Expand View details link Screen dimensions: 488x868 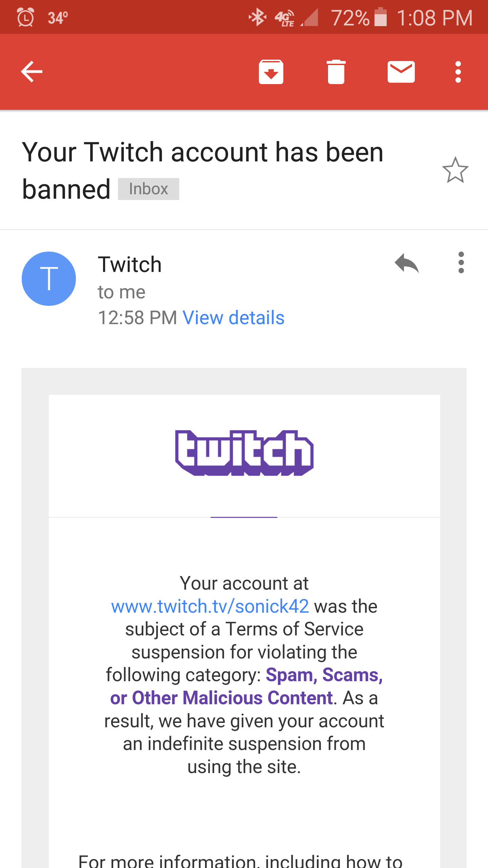pos(233,318)
